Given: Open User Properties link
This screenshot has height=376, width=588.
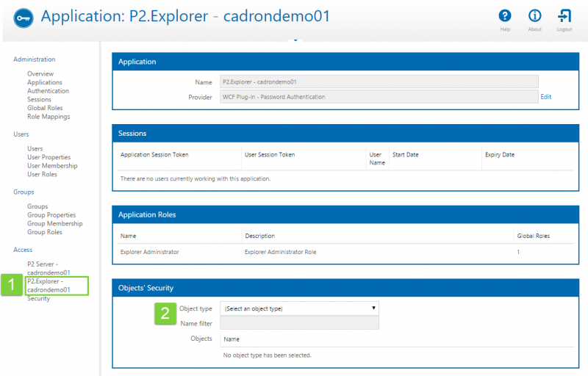Looking at the screenshot, I should (x=49, y=157).
